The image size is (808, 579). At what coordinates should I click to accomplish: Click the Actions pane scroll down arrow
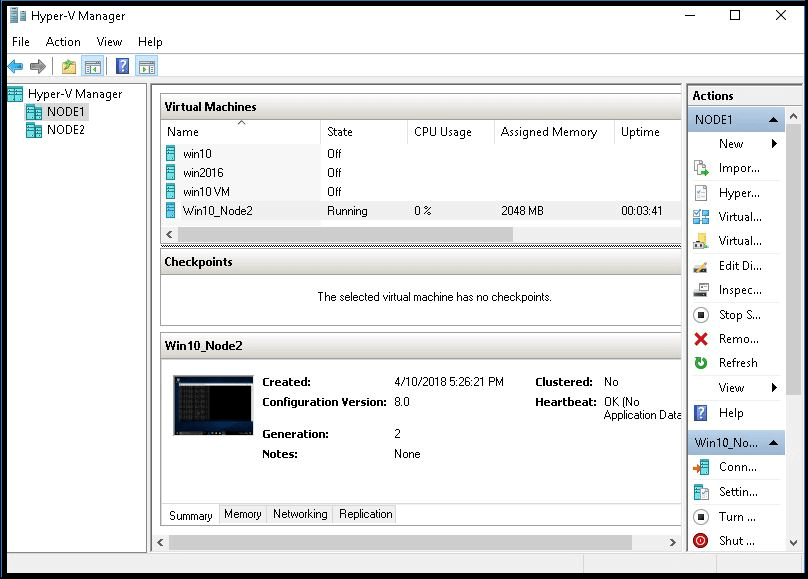point(794,542)
